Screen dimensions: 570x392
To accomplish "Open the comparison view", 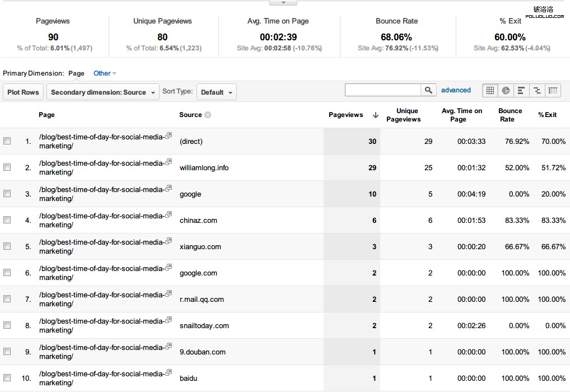I will point(537,90).
